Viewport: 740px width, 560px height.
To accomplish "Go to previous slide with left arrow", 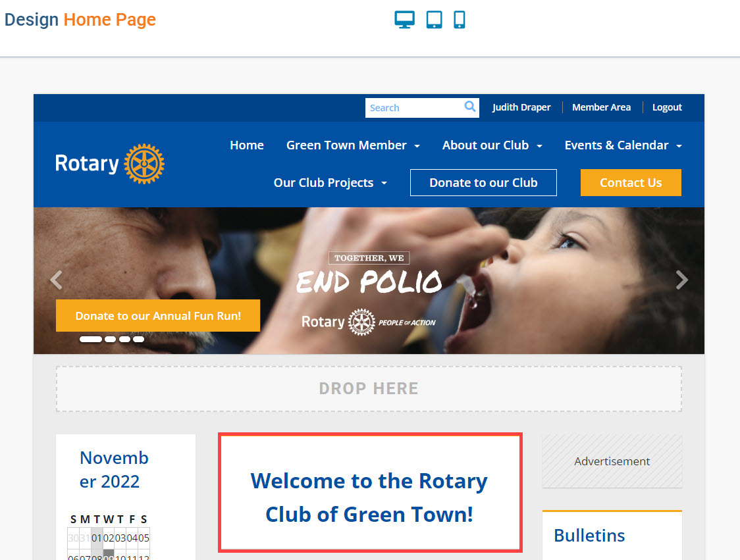I will click(57, 280).
